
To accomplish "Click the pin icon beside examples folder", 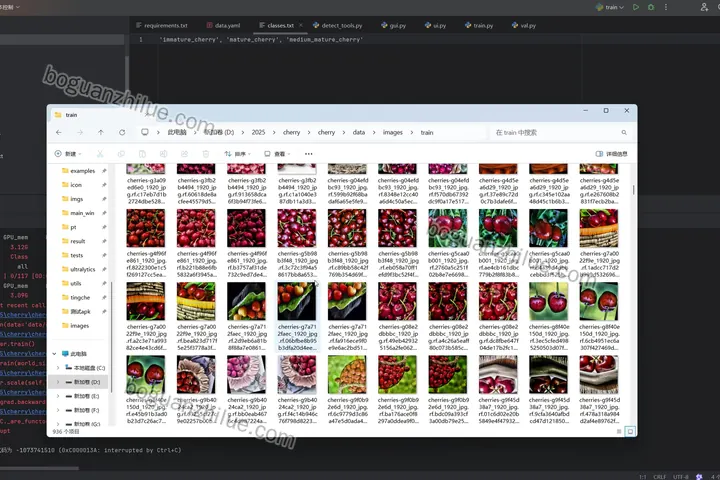I will pos(104,171).
